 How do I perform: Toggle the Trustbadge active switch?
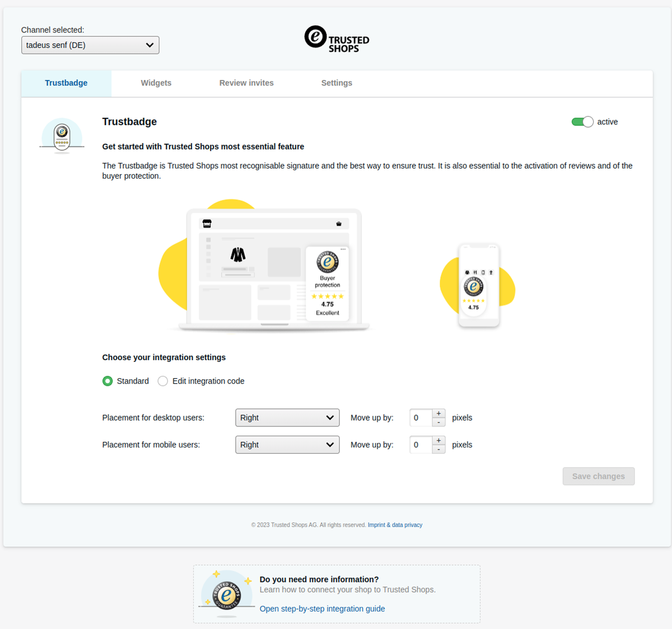point(582,122)
